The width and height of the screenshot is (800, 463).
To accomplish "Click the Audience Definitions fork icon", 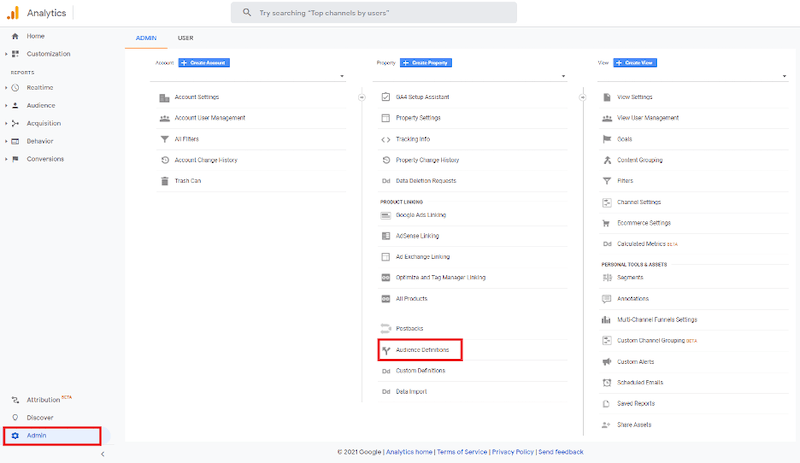I will (x=386, y=350).
